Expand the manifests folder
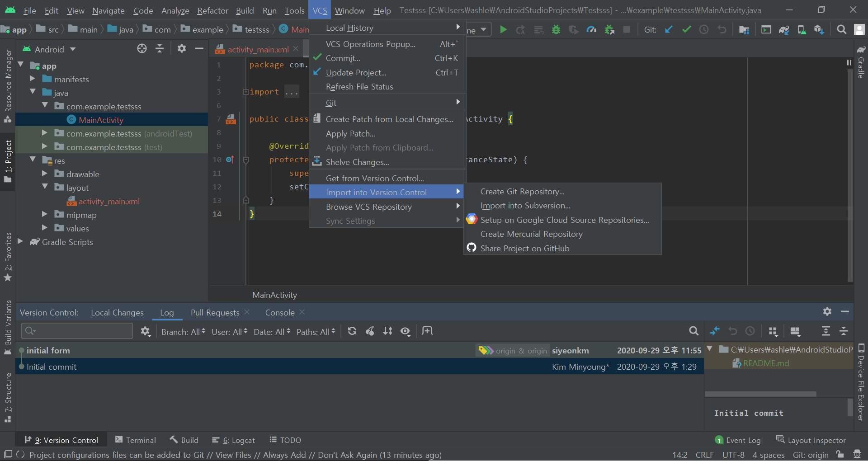Viewport: 868px width, 461px height. pos(32,79)
